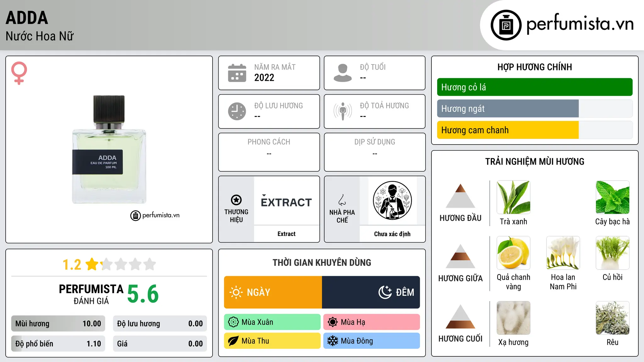Click the Xạ hương note label
644x362 pixels.
point(514,342)
